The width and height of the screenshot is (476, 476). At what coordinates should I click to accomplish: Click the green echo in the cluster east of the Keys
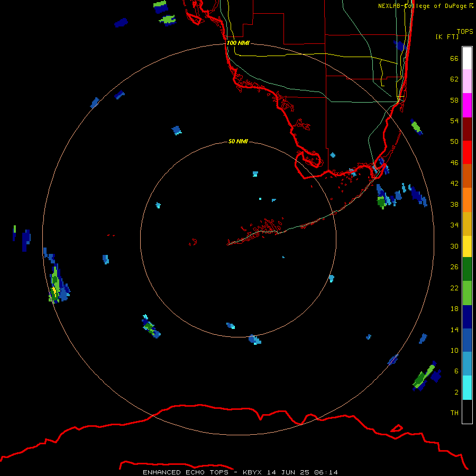[x=381, y=202]
